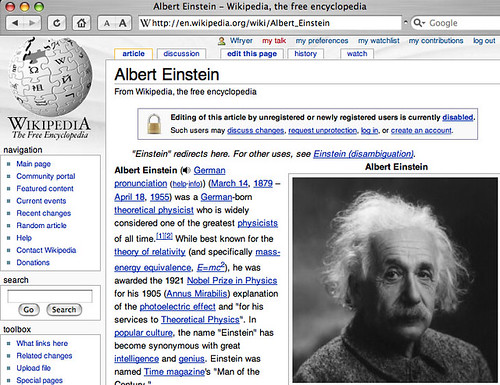
Task: Click the Albert Einstein portrait photo
Action: pos(395,280)
